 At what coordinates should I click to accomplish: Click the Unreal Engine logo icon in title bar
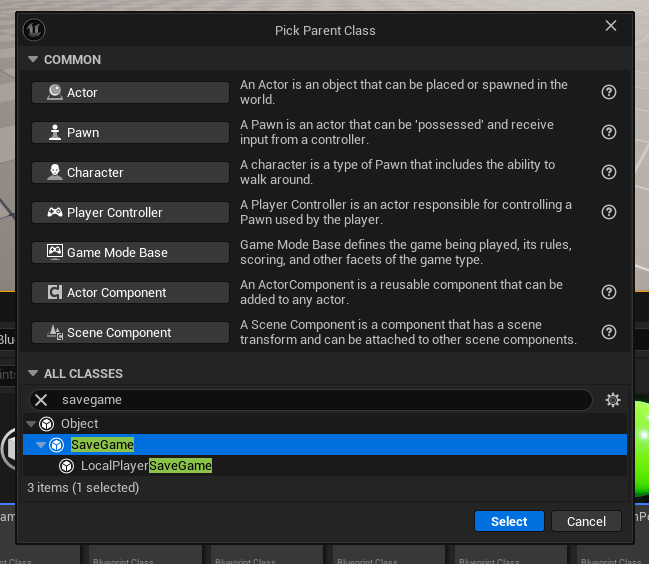34,30
